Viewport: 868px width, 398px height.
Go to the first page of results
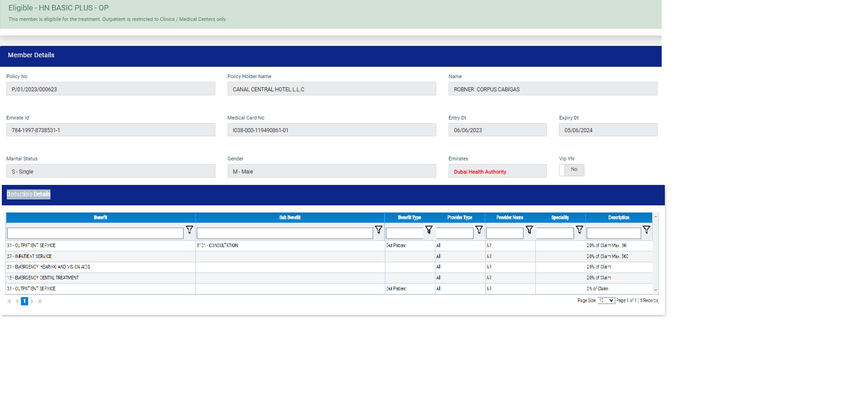tap(9, 301)
